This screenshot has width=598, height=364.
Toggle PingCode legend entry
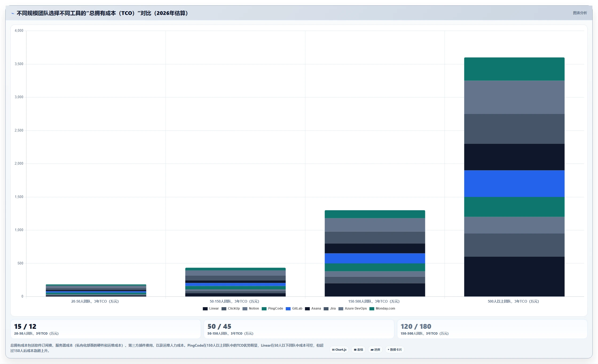pyautogui.click(x=272, y=308)
